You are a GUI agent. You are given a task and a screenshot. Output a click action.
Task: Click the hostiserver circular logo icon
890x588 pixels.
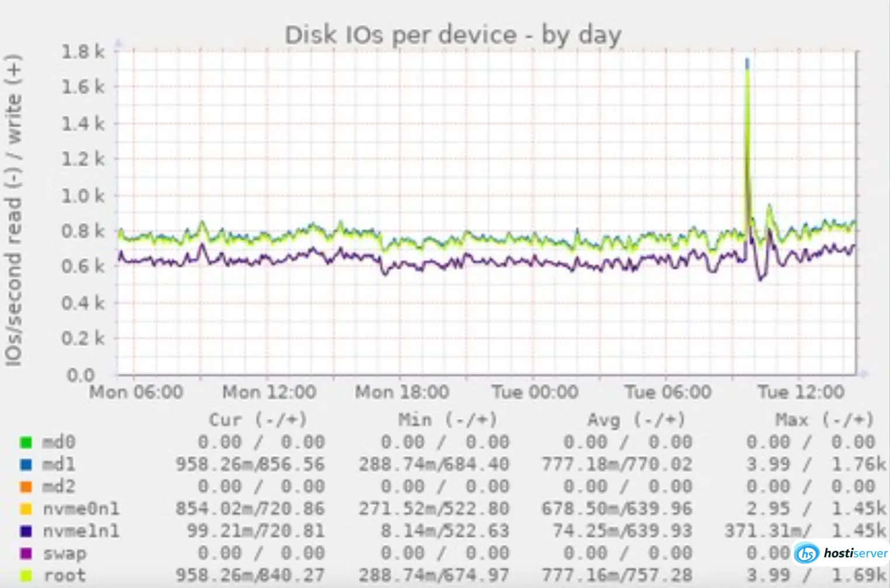click(806, 552)
